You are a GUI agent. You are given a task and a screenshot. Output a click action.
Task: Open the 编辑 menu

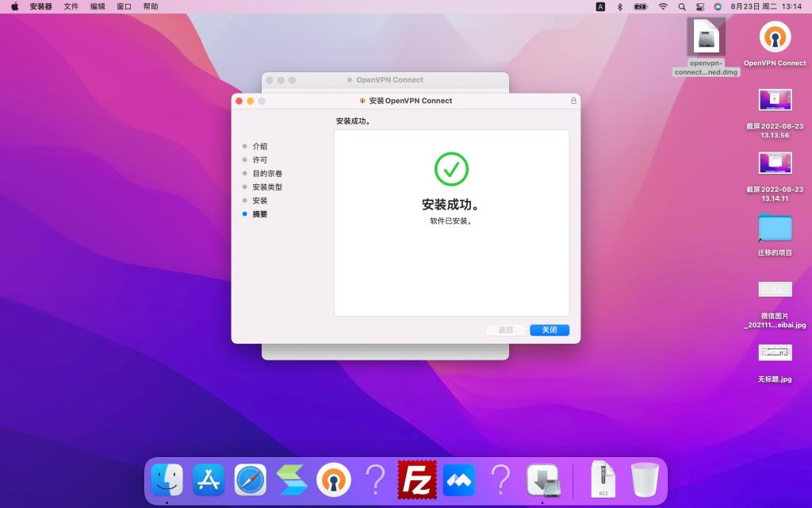coord(98,6)
